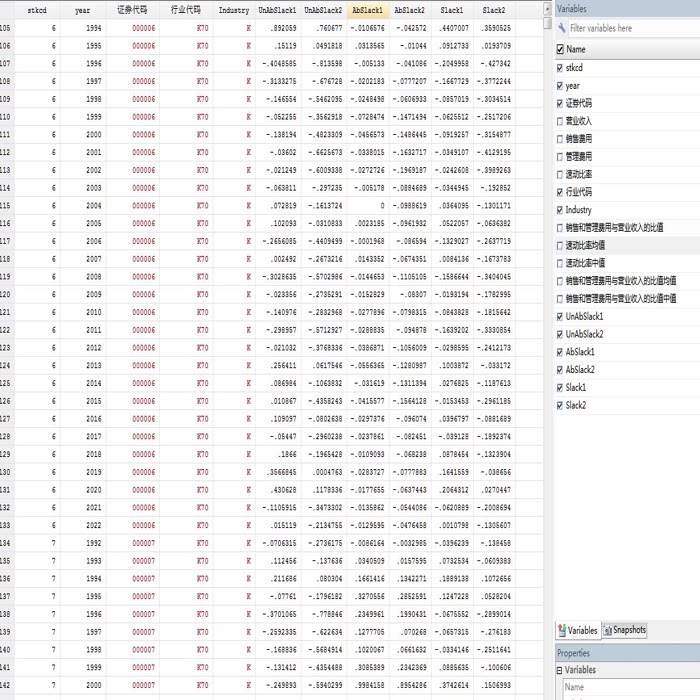Screen dimensions: 700x700
Task: Select the UnAbSlack1 column header
Action: click(x=277, y=10)
